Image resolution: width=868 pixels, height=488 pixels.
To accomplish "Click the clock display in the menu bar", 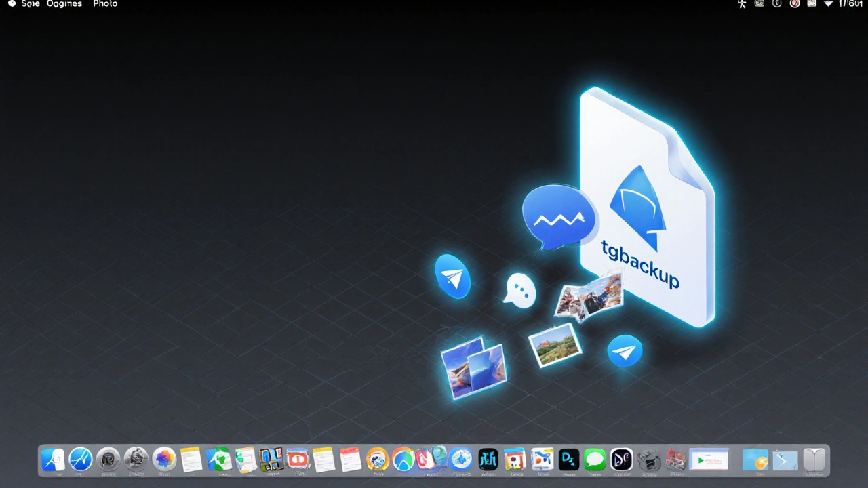I will click(850, 4).
